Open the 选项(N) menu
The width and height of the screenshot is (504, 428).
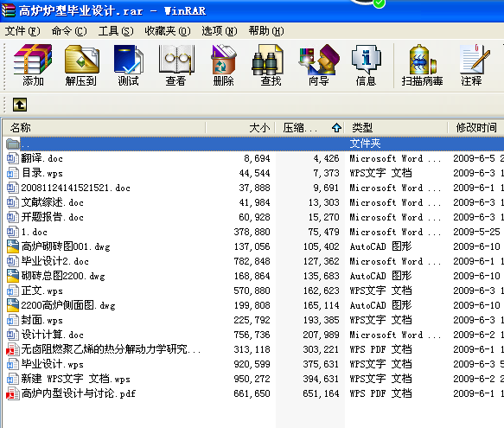pos(220,31)
